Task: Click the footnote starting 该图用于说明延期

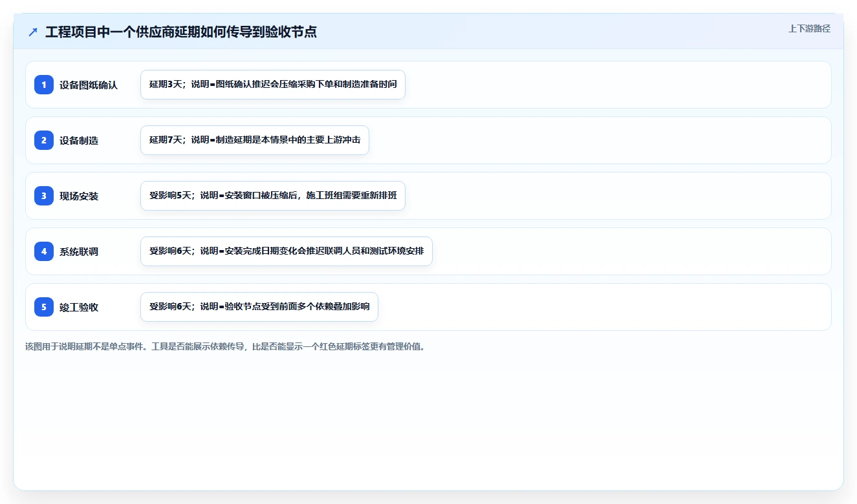Action: [226, 346]
